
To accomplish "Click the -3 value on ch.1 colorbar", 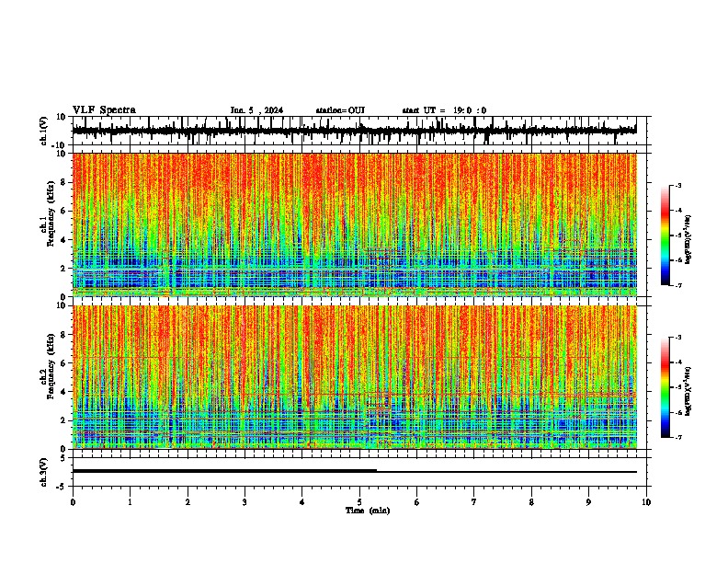I will (x=678, y=185).
